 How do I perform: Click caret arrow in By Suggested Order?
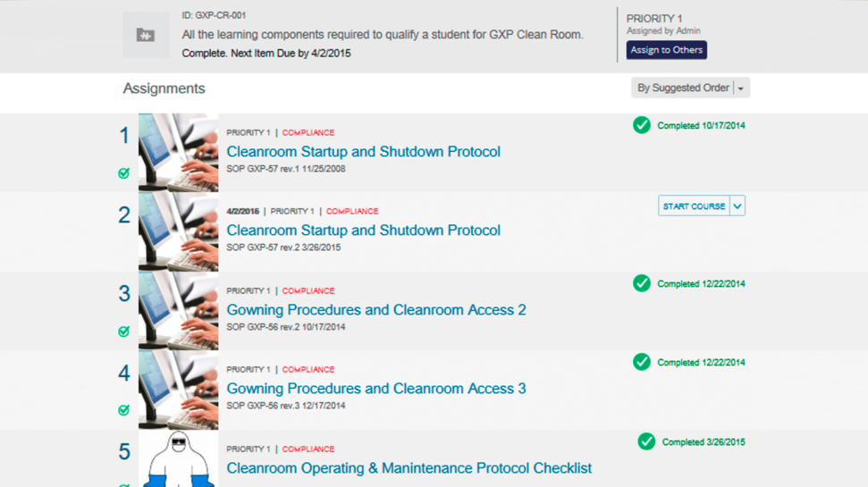pyautogui.click(x=741, y=88)
